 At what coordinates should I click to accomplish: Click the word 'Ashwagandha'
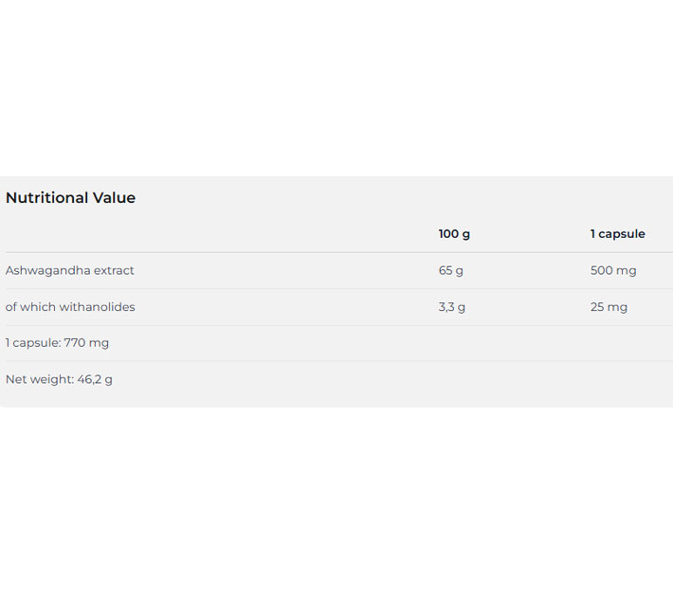tap(47, 271)
